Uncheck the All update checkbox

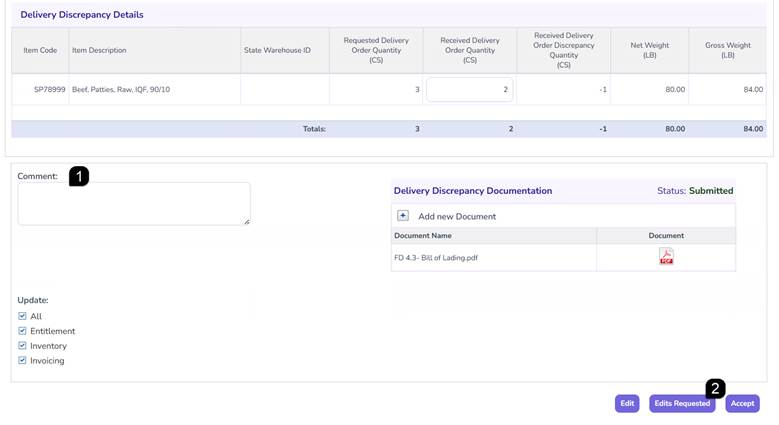click(22, 316)
